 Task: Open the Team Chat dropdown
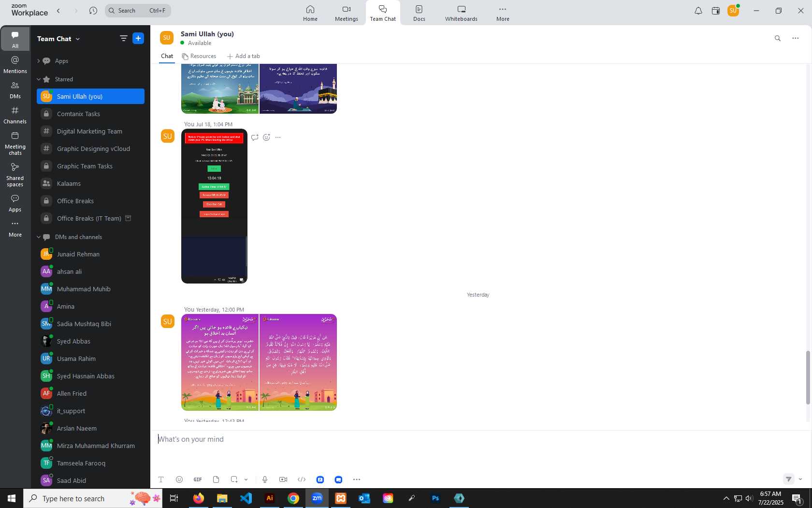tap(58, 39)
